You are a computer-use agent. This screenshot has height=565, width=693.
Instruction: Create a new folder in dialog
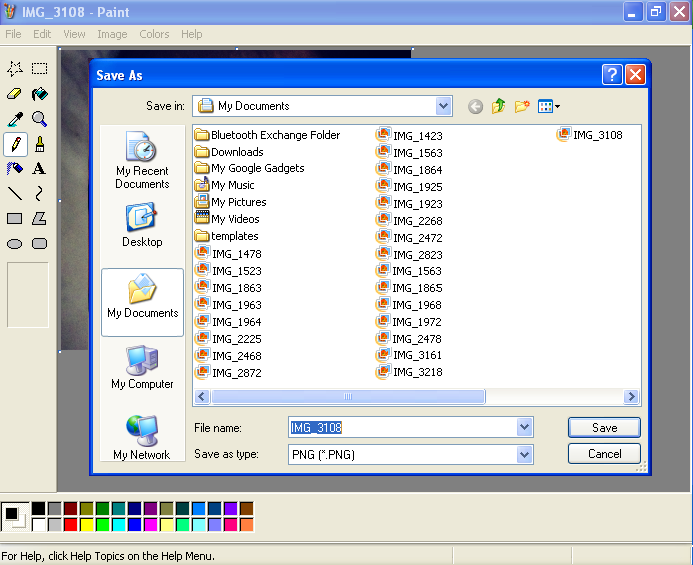pyautogui.click(x=522, y=106)
